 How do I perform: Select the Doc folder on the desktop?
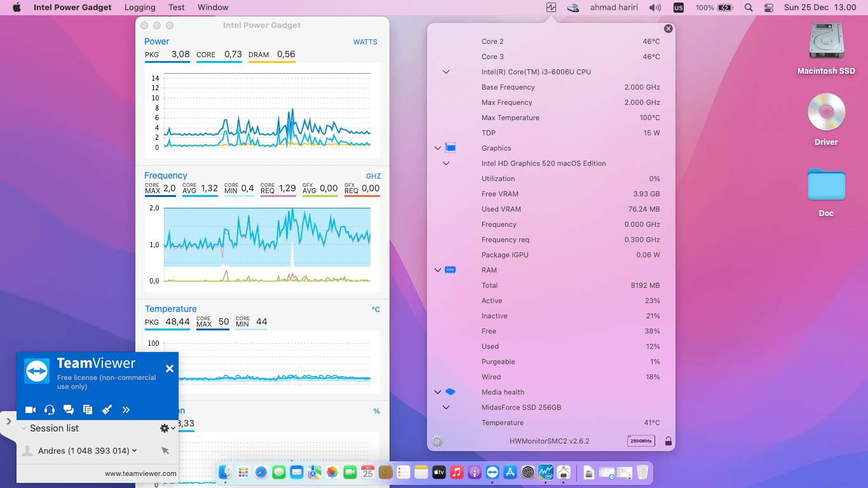click(x=826, y=193)
